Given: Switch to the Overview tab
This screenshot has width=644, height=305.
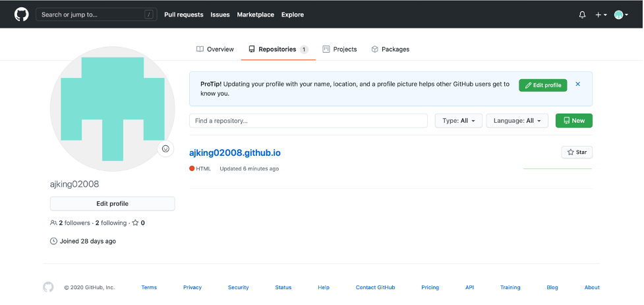Looking at the screenshot, I should [215, 50].
